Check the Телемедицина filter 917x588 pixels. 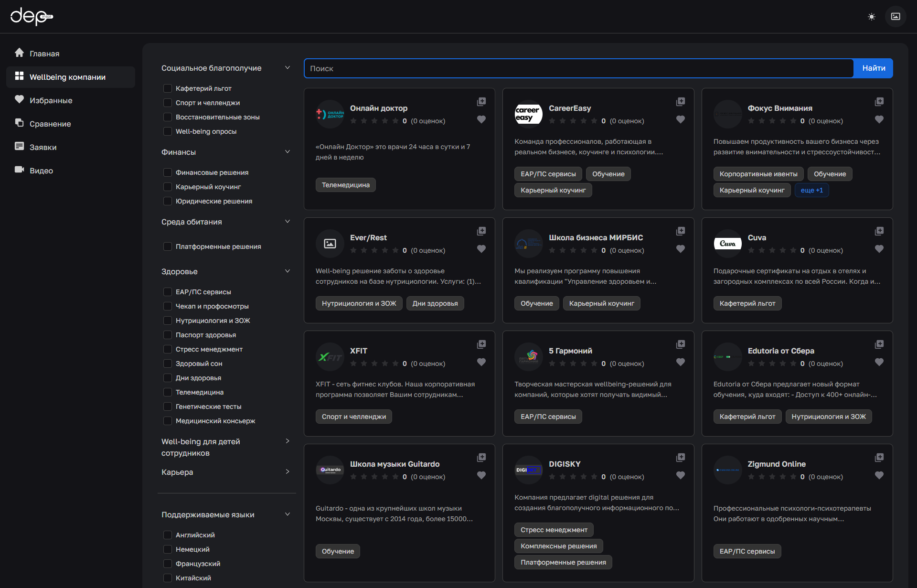point(168,392)
